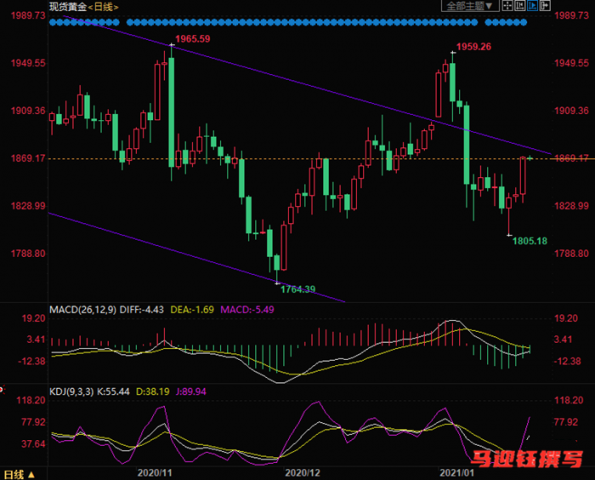Click the 1764.39 low price marker

click(298, 290)
